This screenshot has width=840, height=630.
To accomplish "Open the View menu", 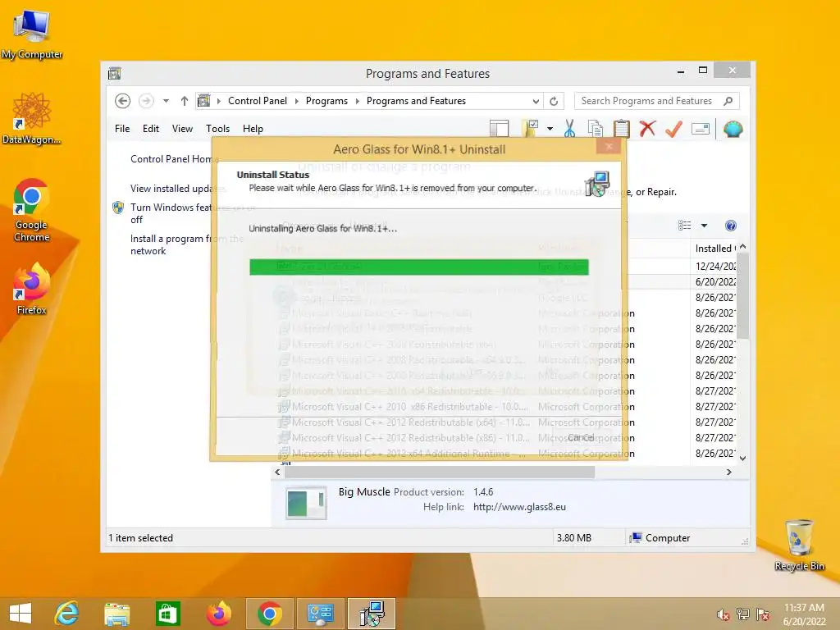I will [182, 129].
